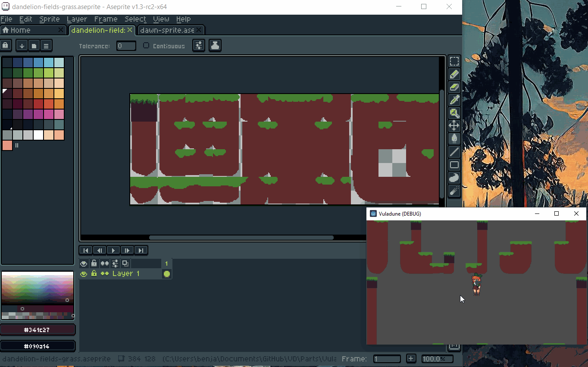Go to first frame button
The height and width of the screenshot is (367, 588).
click(x=86, y=250)
